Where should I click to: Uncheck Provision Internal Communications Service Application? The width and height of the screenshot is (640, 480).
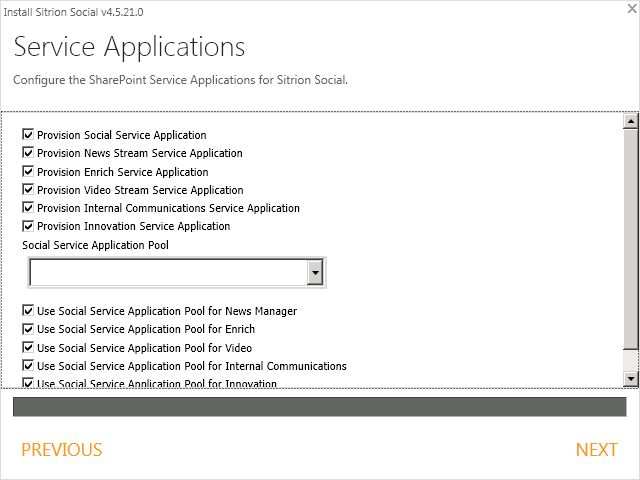[28, 208]
